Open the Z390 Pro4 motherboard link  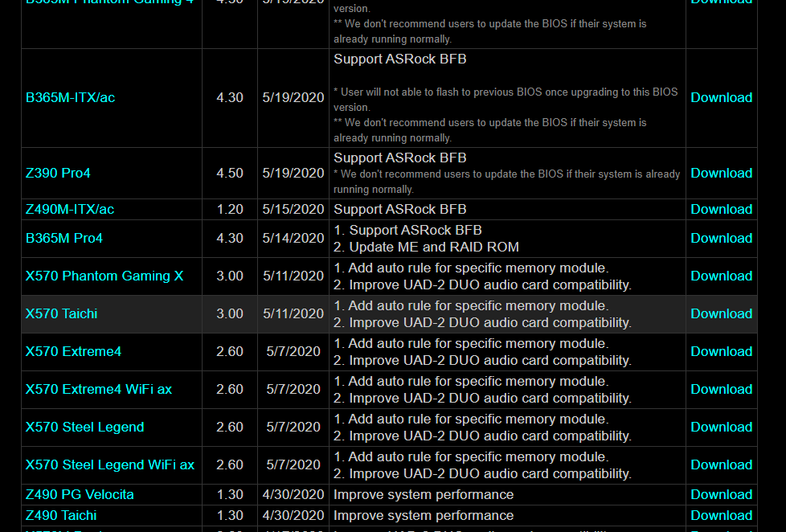pyautogui.click(x=58, y=173)
